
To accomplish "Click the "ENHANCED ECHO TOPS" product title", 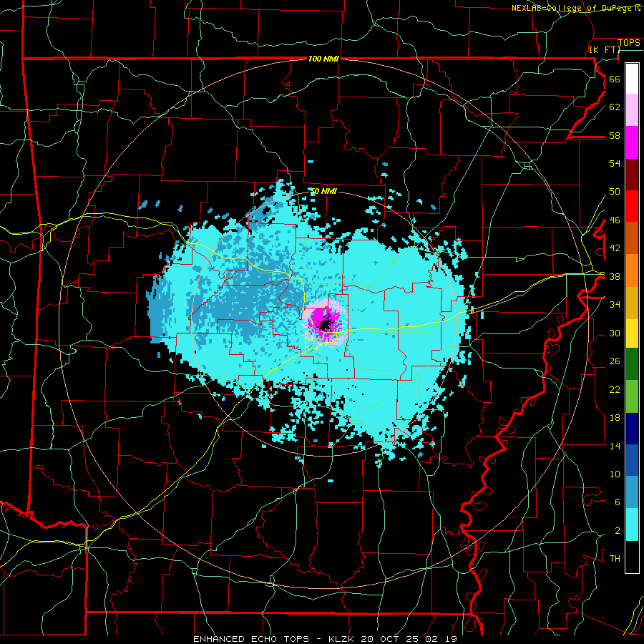I will (x=250, y=639).
